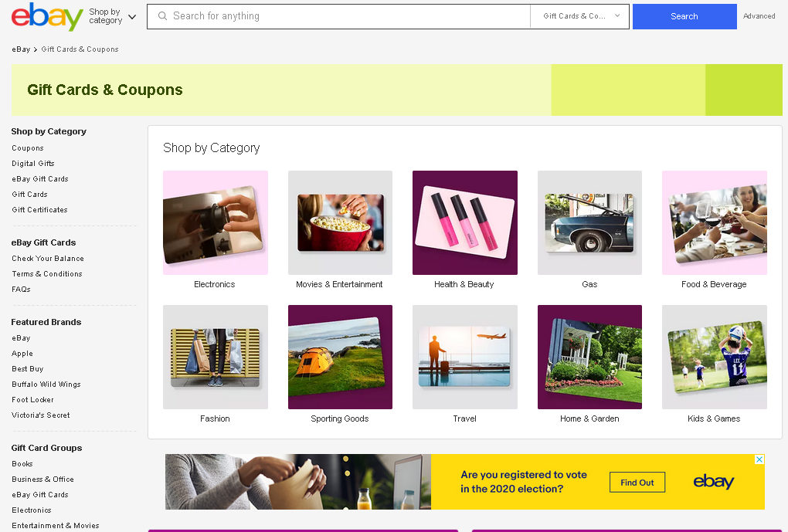
Task: Expand the Shop by category menu
Action: click(x=113, y=16)
